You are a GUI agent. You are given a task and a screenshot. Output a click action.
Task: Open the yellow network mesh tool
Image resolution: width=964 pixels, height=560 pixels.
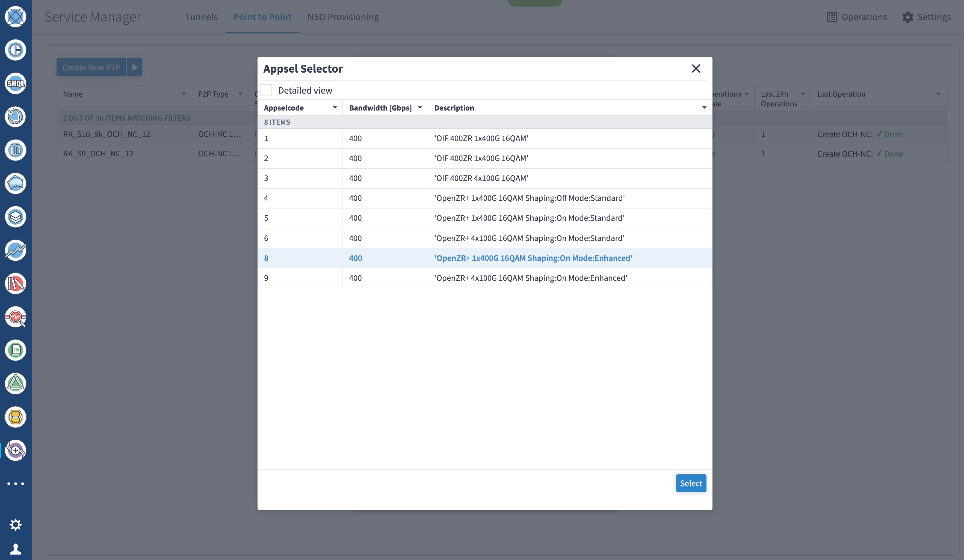(x=15, y=417)
